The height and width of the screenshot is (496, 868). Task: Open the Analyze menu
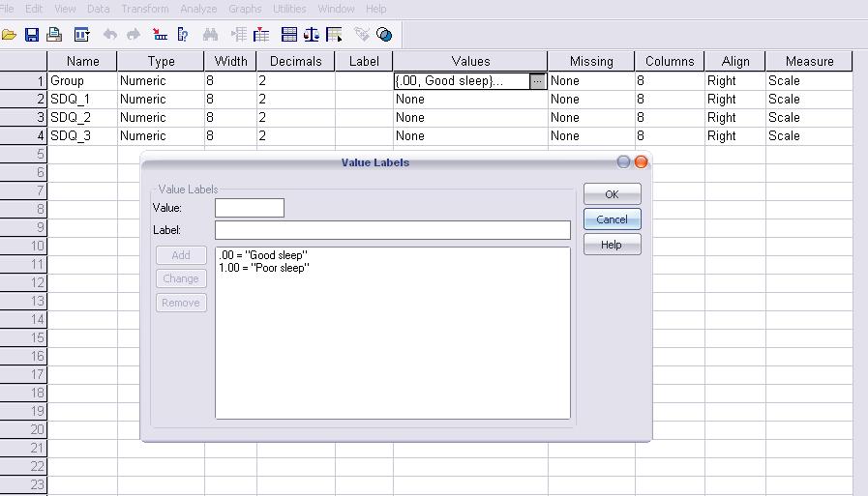click(x=198, y=9)
